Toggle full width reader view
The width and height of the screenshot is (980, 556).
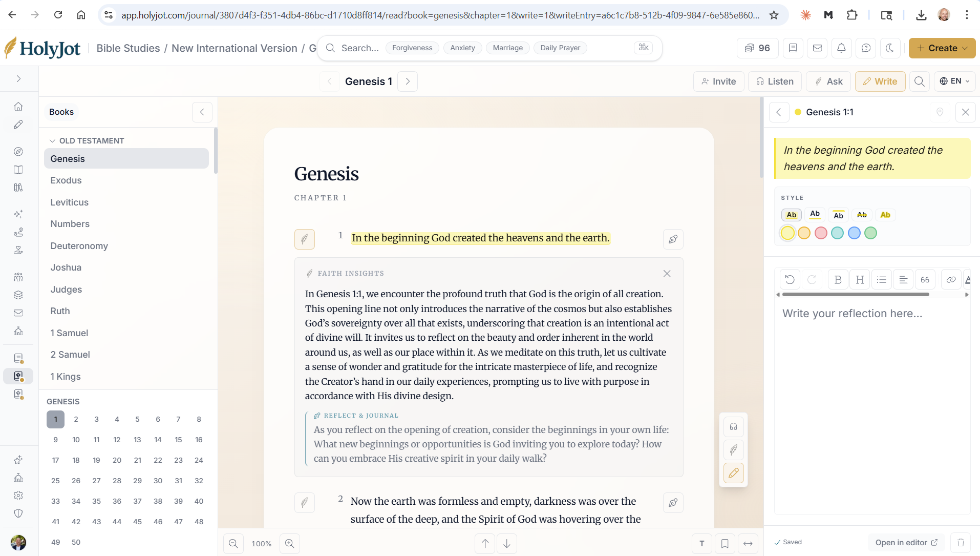tap(748, 544)
